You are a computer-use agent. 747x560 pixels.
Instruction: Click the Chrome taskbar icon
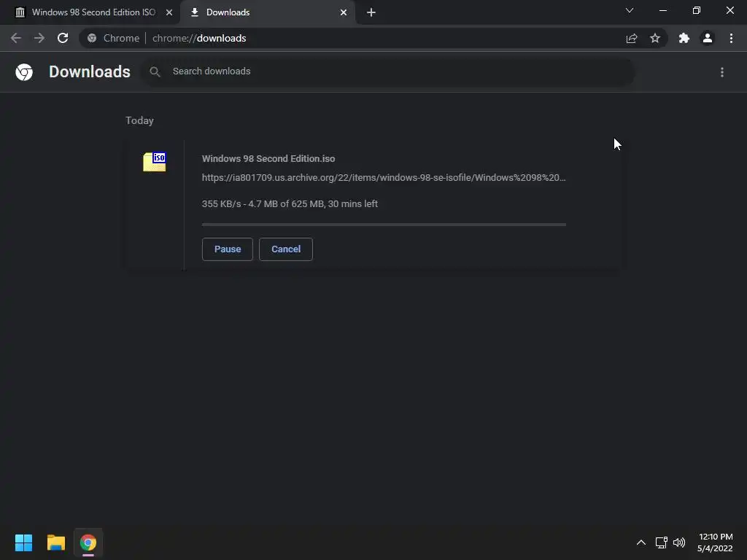(88, 542)
